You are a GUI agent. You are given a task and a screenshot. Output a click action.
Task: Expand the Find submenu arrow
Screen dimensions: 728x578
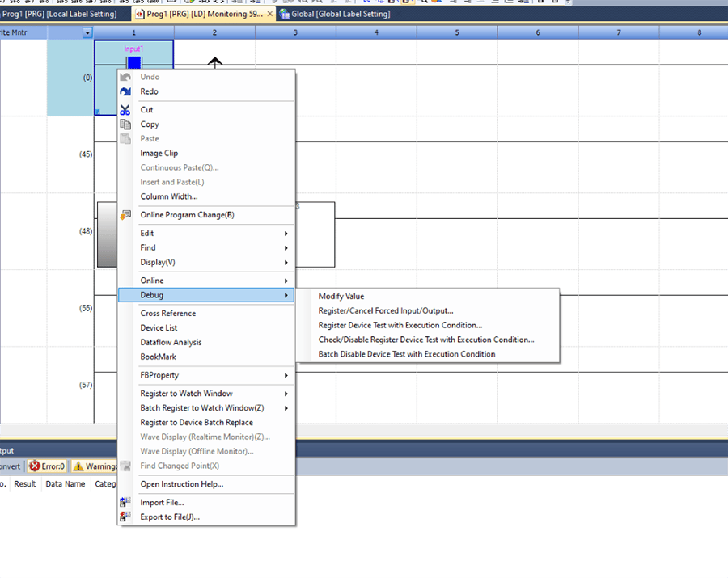(x=286, y=247)
